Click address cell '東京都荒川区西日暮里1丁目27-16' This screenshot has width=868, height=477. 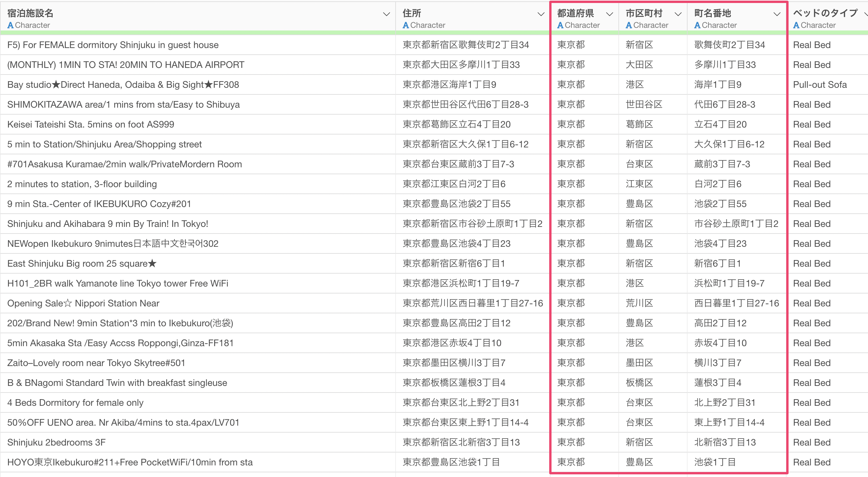472,303
